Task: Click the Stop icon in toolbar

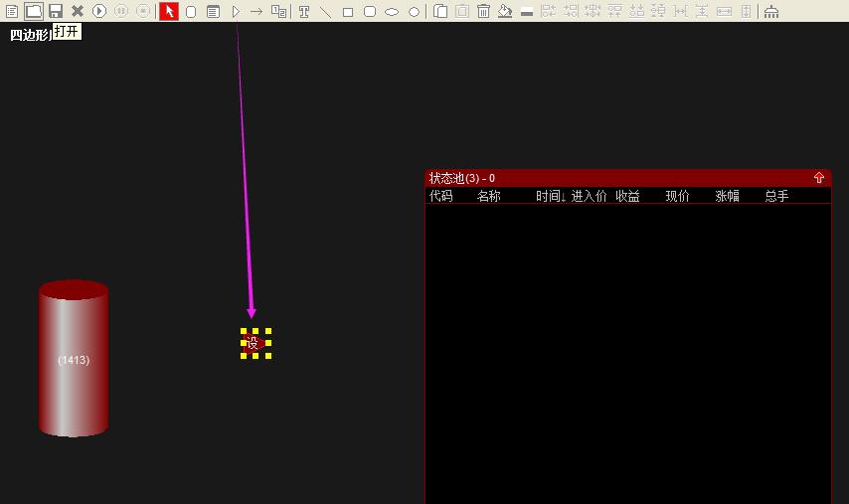Action: pos(143,11)
